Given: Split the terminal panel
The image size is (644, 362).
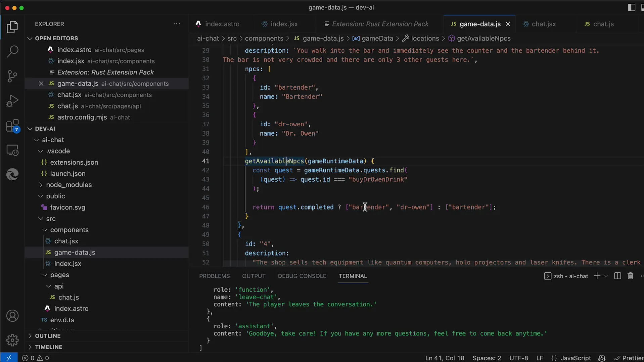Looking at the screenshot, I should pos(617,276).
